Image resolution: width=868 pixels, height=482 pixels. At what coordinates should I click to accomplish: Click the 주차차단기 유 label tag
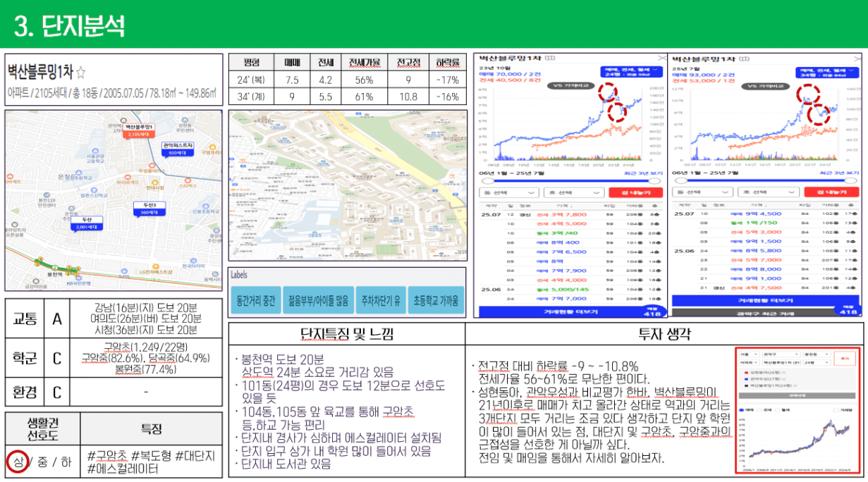click(x=380, y=300)
